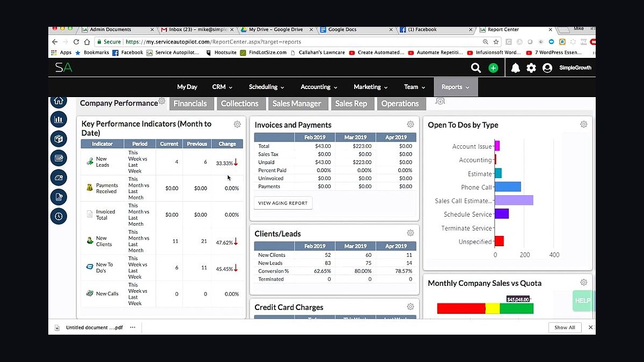Screen dimensions: 644x362
Task: Open download options for Untitled document pdf
Action: (132, 327)
